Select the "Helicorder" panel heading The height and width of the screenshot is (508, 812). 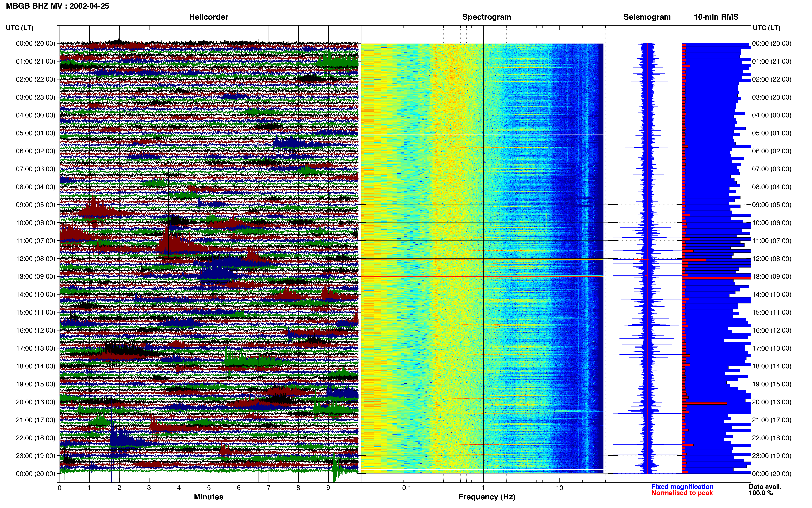[209, 17]
